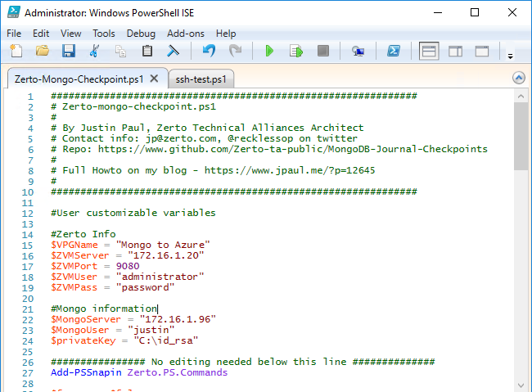This screenshot has height=392, width=532.
Task: Click the "172.16.1.20" server value
Action: tap(166, 255)
